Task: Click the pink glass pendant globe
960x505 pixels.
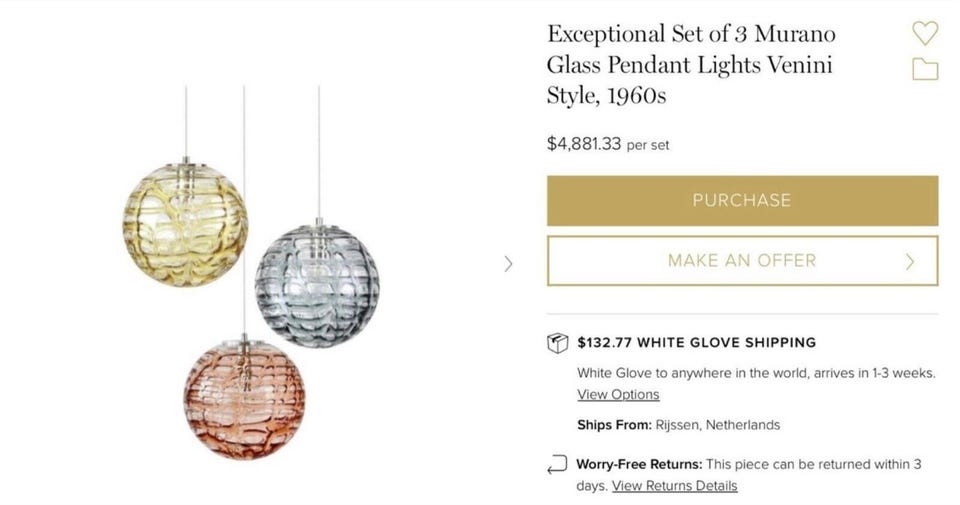Action: coord(243,398)
